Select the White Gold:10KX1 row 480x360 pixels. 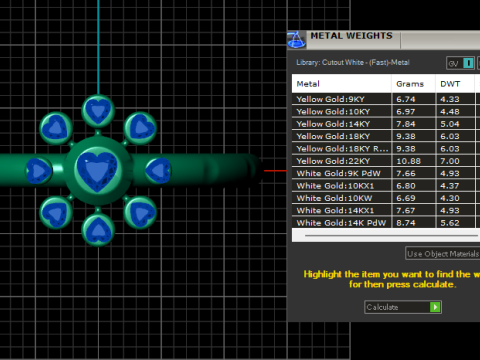[386, 186]
